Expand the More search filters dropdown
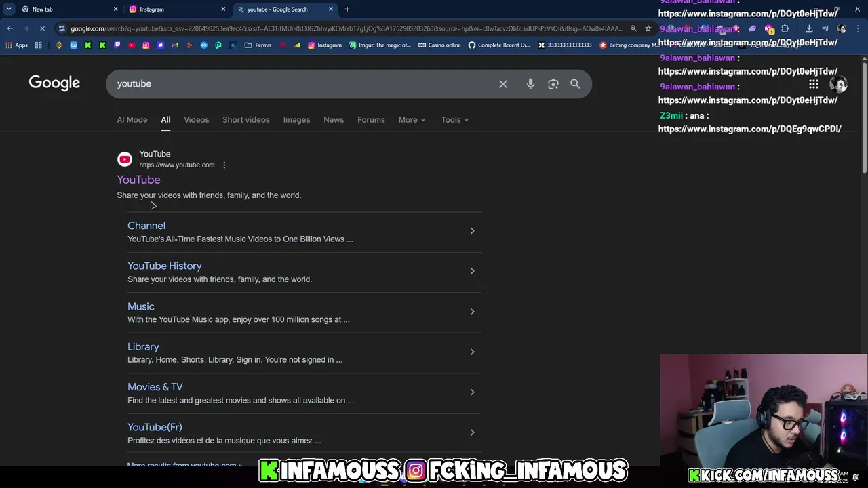Viewport: 868px width, 488px height. [412, 120]
